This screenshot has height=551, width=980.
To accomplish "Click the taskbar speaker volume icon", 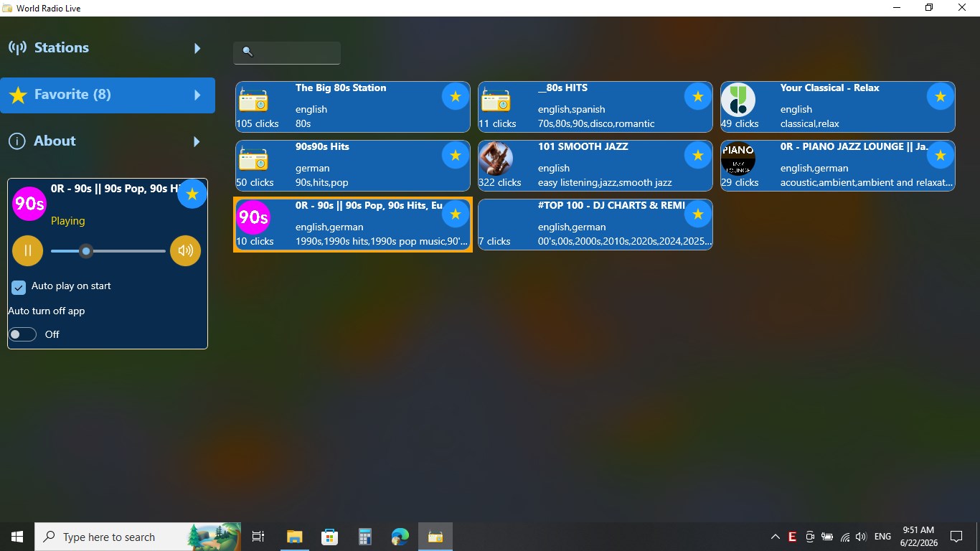I will click(861, 537).
